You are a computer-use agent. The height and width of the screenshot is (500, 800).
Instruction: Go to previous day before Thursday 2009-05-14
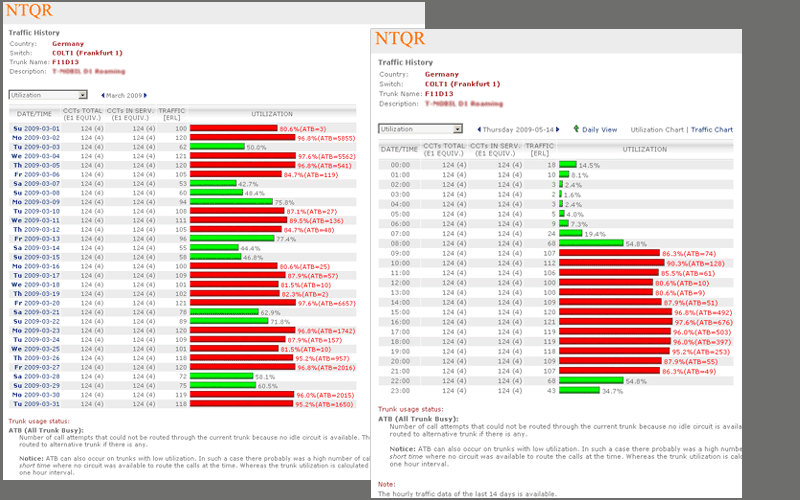(480, 130)
